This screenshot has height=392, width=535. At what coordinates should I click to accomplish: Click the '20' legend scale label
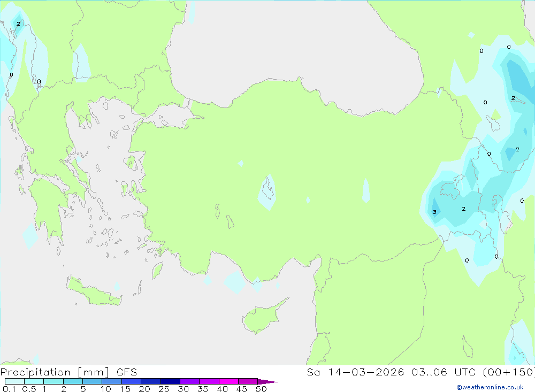(144, 389)
